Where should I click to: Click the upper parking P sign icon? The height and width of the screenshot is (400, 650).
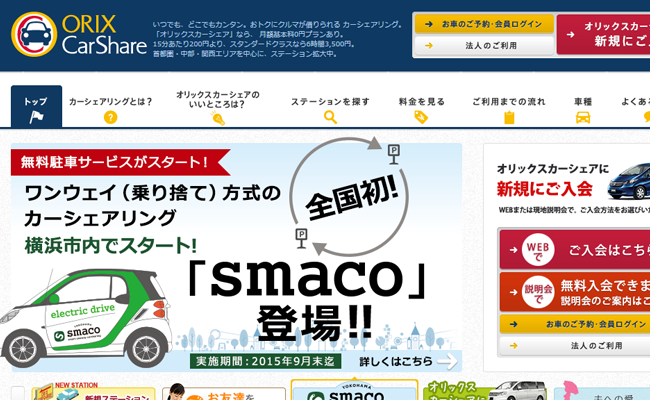(393, 154)
